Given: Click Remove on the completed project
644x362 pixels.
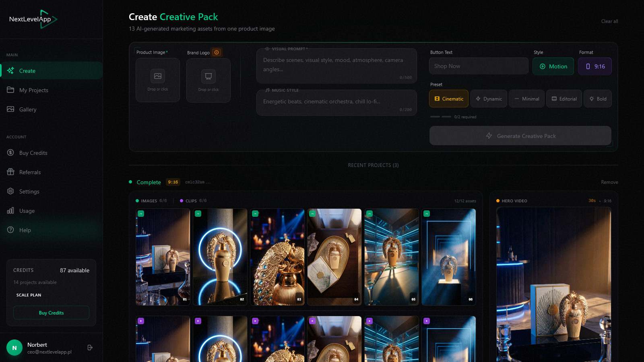Looking at the screenshot, I should tap(609, 182).
